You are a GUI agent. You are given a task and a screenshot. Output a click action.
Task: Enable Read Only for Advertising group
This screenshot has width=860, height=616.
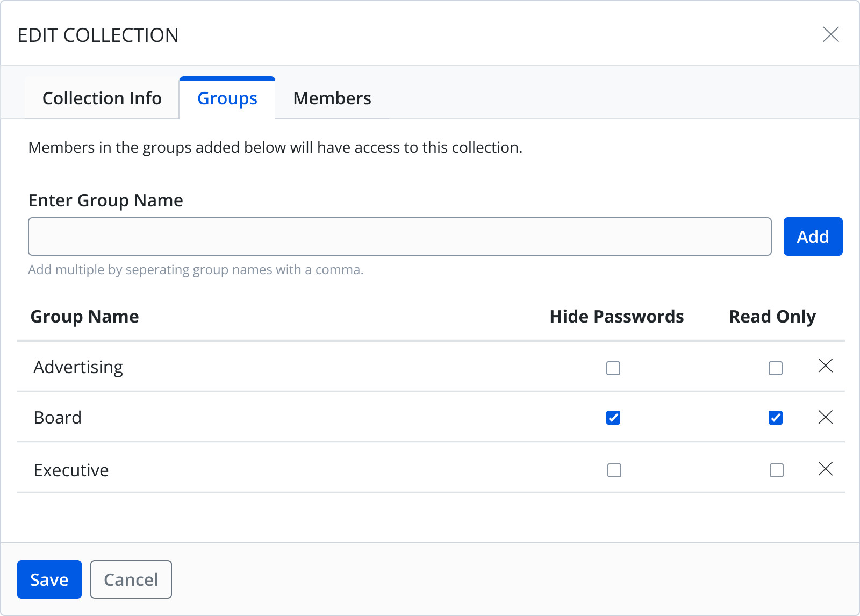pos(775,368)
